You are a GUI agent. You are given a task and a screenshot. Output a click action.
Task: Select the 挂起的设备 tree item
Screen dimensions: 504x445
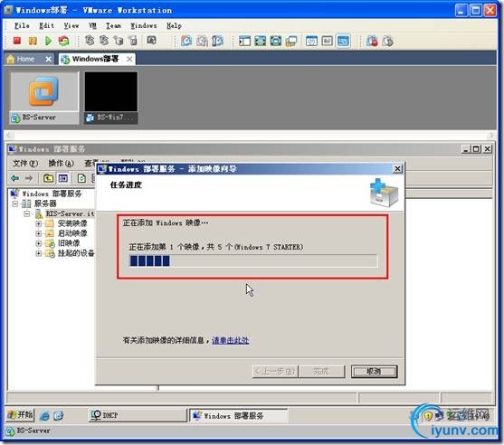click(x=76, y=253)
